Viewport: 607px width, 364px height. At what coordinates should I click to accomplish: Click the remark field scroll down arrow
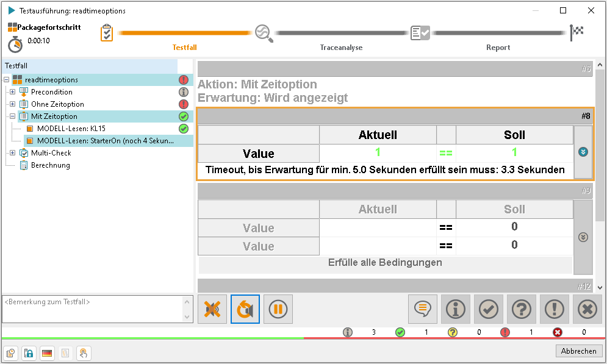point(187,317)
